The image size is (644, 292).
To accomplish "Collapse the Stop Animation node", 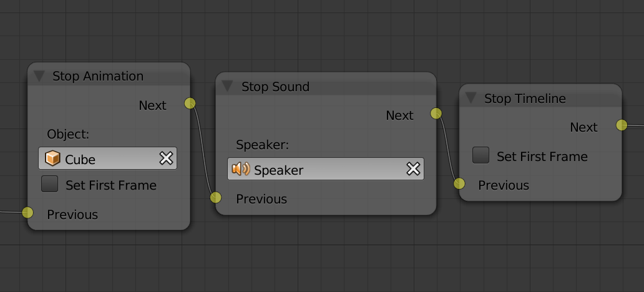I will click(39, 76).
